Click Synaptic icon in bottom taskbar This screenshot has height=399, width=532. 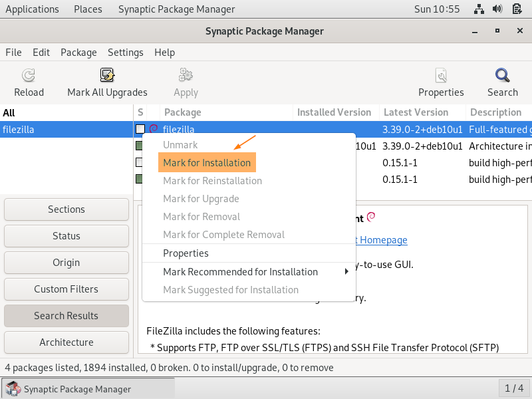pos(13,389)
